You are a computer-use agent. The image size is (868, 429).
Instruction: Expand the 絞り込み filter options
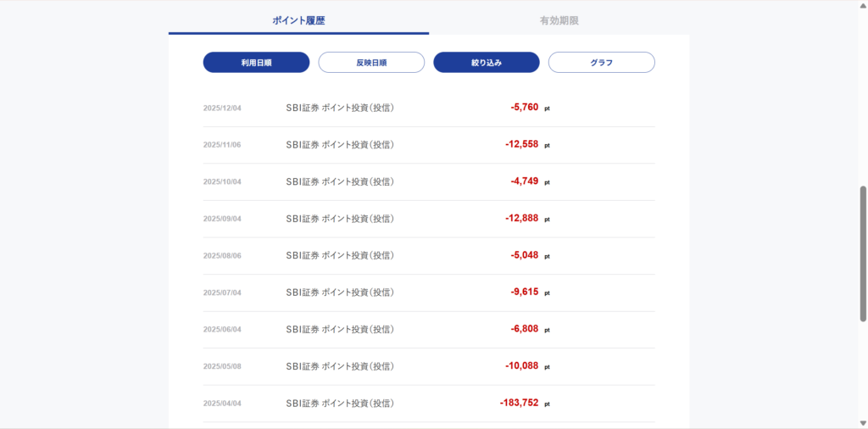point(487,63)
